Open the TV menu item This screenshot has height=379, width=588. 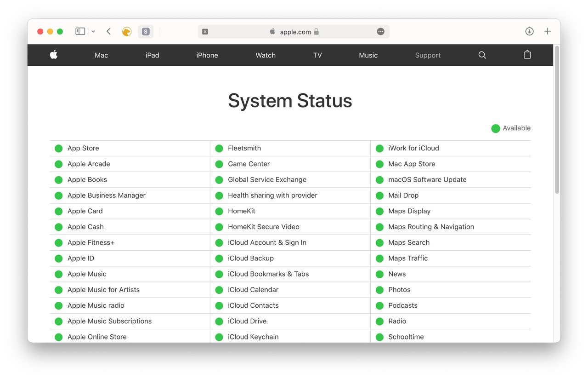pyautogui.click(x=317, y=55)
